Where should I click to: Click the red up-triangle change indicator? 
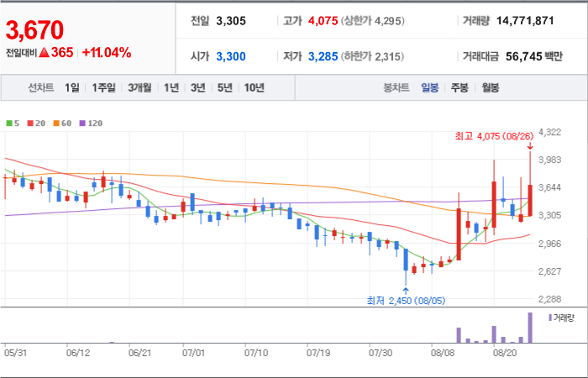click(x=45, y=53)
